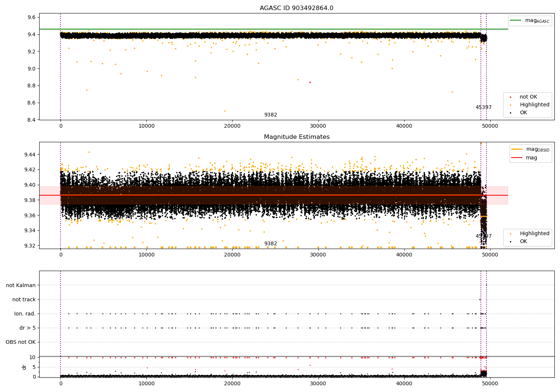Click the 9.0 tick on the top y-axis
Screen dimensions: 560x392
31,69
